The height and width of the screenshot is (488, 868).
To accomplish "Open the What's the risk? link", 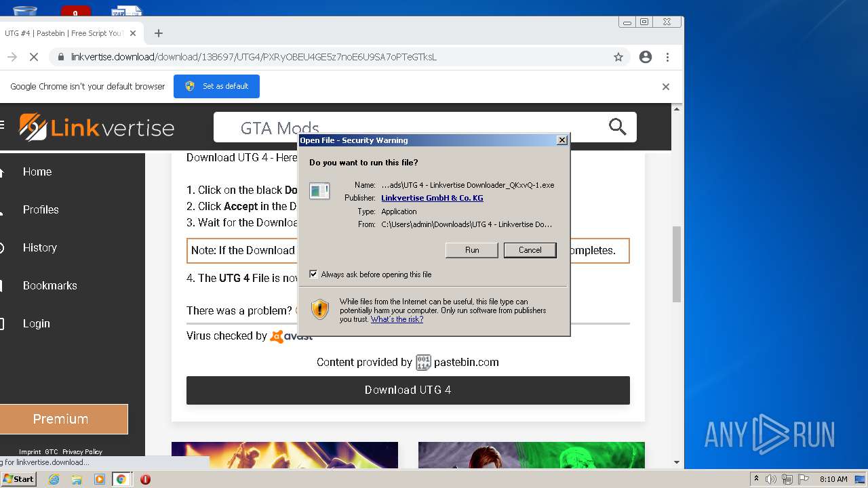I will click(x=397, y=319).
